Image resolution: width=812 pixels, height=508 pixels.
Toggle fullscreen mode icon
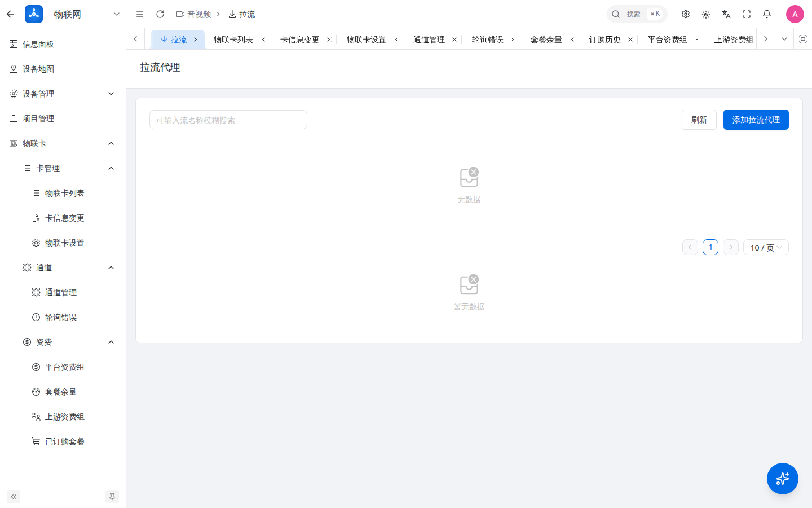coord(747,14)
